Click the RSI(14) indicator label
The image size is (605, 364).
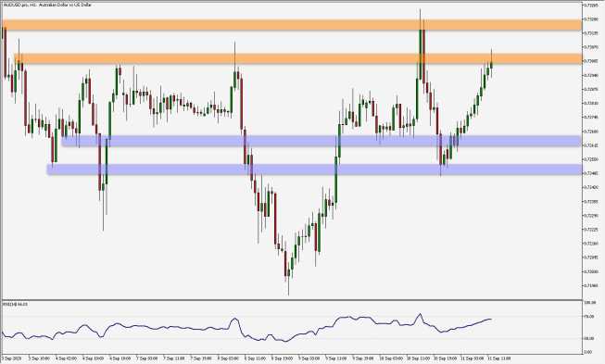[x=15, y=304]
